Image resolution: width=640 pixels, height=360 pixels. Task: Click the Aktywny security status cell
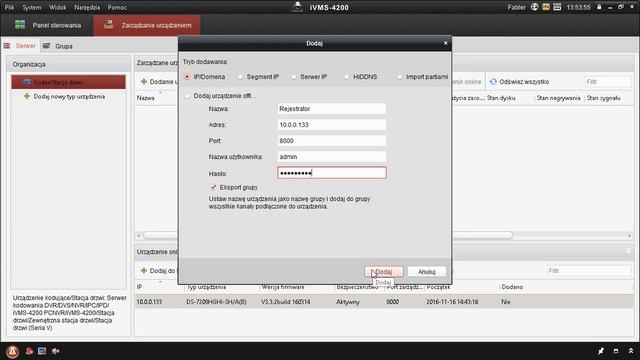tap(348, 302)
